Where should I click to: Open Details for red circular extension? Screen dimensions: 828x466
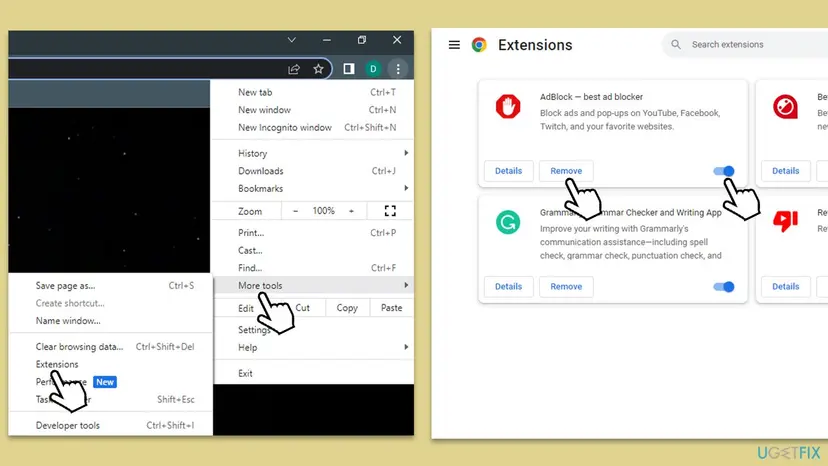[786, 171]
